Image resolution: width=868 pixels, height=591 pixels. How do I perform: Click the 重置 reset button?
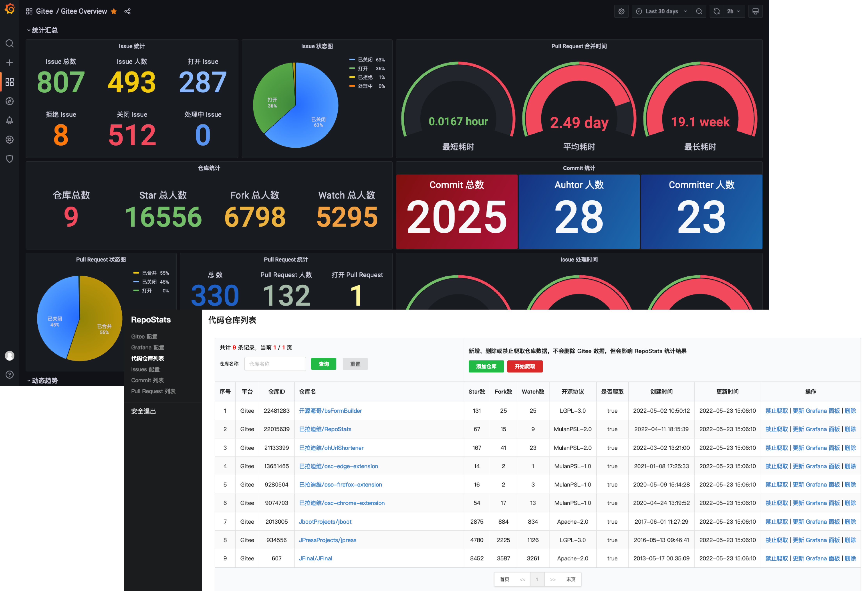(355, 364)
